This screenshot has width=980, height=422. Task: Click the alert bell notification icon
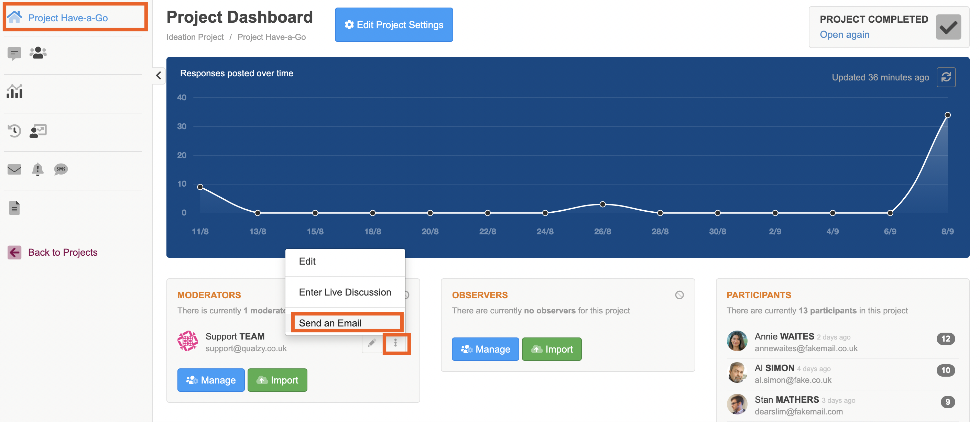[37, 169]
